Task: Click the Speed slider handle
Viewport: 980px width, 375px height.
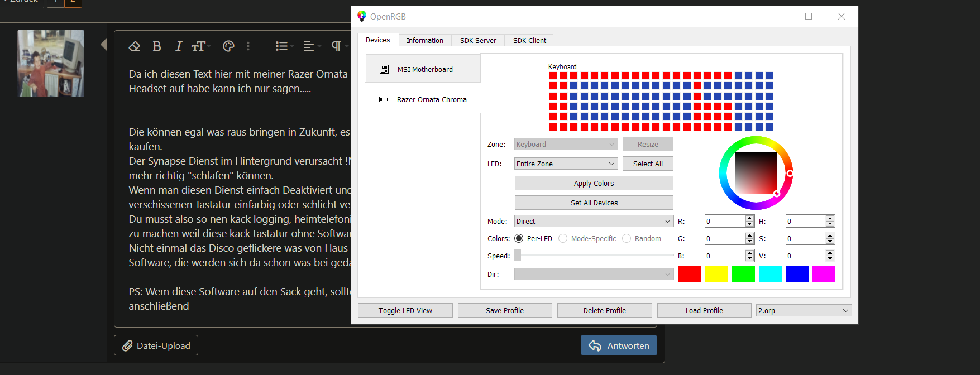Action: pos(518,256)
